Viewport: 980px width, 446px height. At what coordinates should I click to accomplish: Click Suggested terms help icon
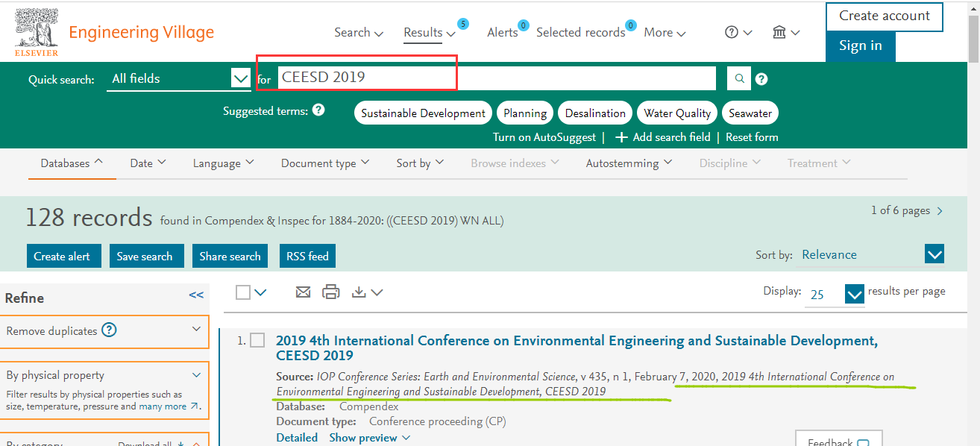click(318, 110)
